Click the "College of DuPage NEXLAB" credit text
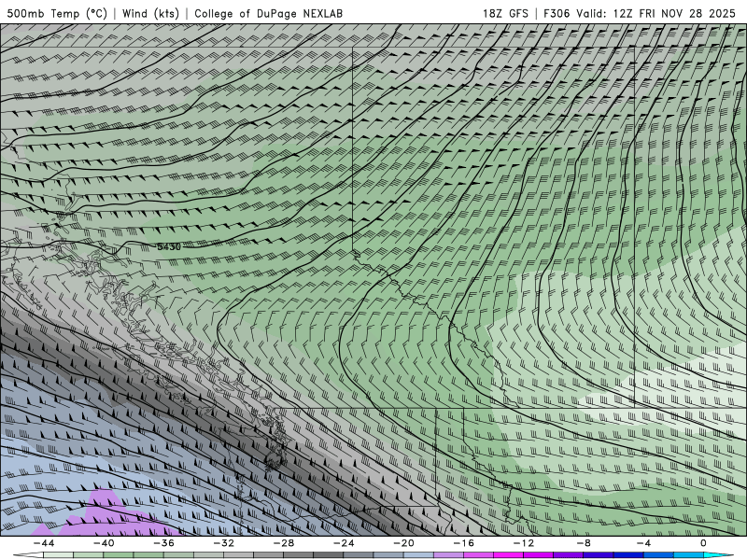 268,13
